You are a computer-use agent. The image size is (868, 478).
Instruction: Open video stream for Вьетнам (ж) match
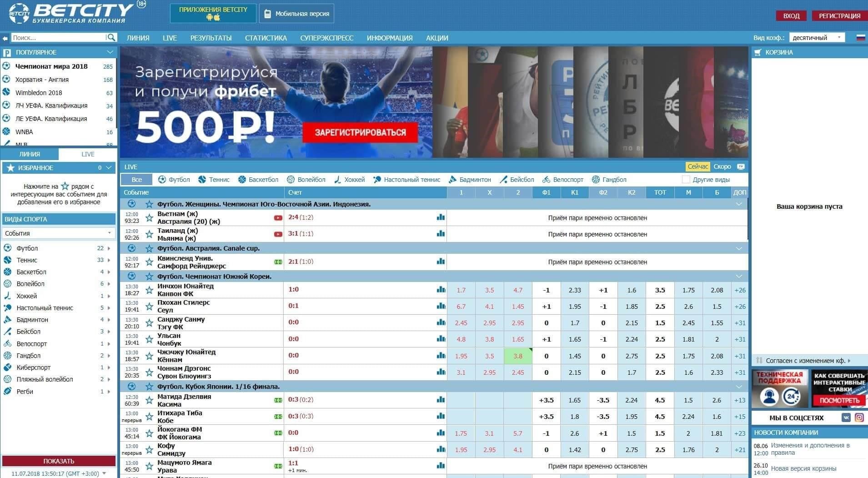(278, 218)
